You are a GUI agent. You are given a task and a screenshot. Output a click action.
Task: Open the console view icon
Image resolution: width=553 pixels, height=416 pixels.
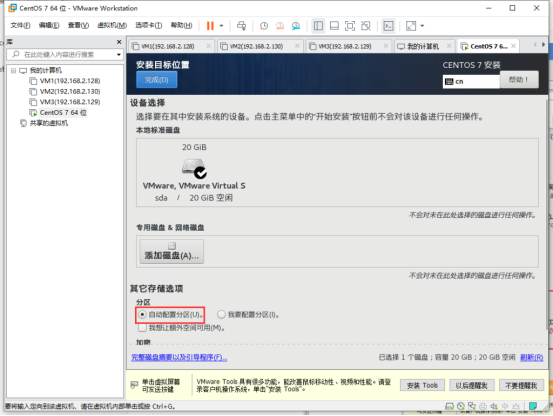pos(388,26)
